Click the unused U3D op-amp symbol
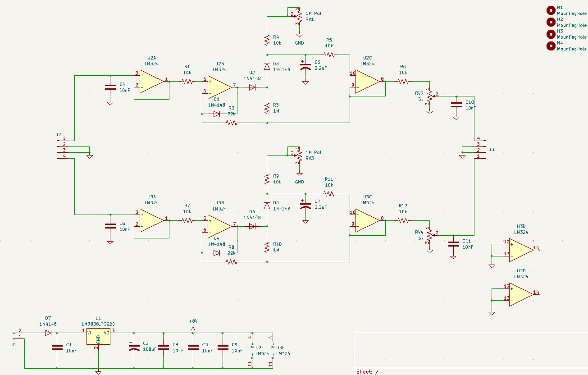 coord(521,250)
